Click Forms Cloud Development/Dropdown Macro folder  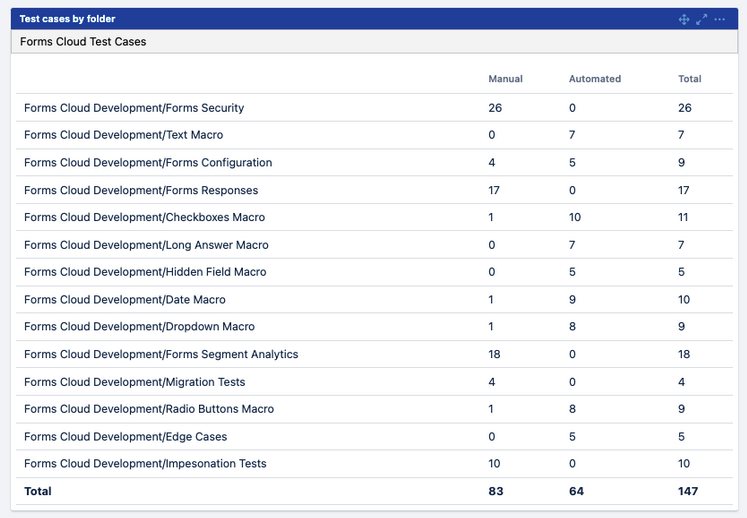[x=139, y=327]
